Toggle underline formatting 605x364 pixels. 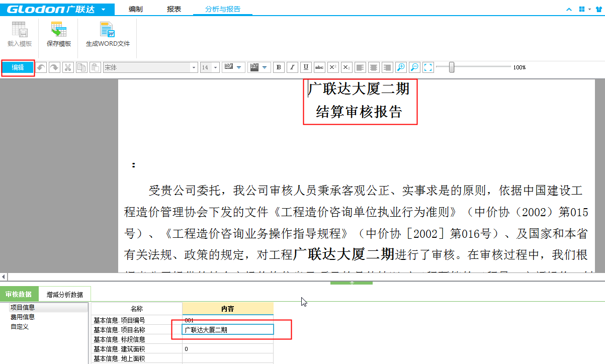pyautogui.click(x=306, y=67)
